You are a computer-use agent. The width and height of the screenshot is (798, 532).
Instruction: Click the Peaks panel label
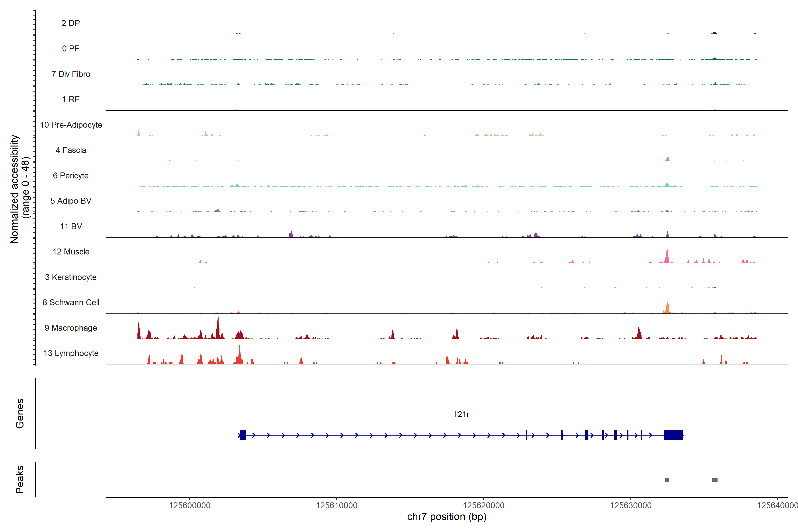click(x=20, y=479)
